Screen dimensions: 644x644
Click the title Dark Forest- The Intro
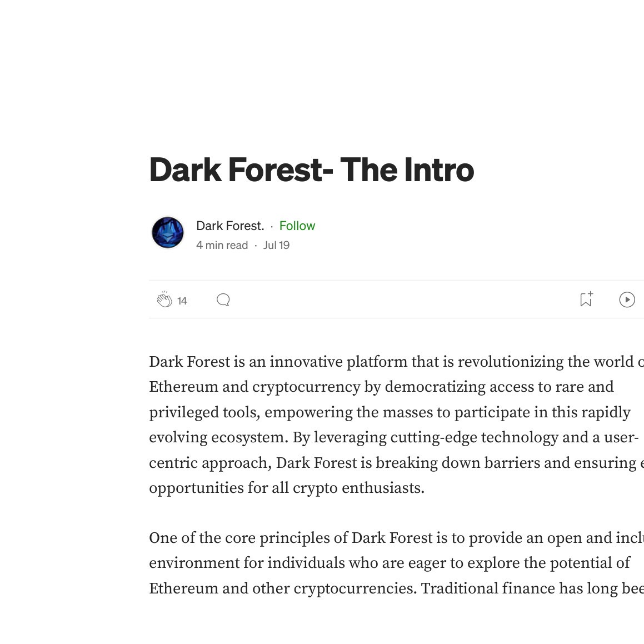click(311, 169)
